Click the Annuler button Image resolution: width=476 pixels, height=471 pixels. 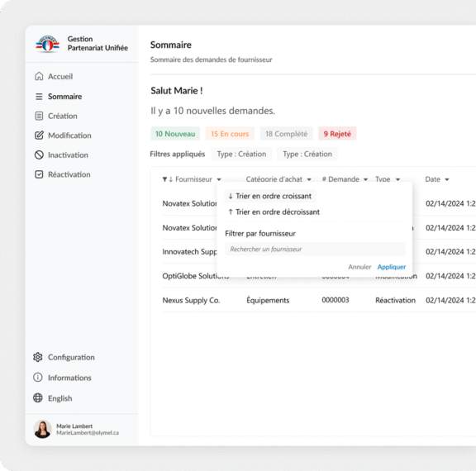359,267
